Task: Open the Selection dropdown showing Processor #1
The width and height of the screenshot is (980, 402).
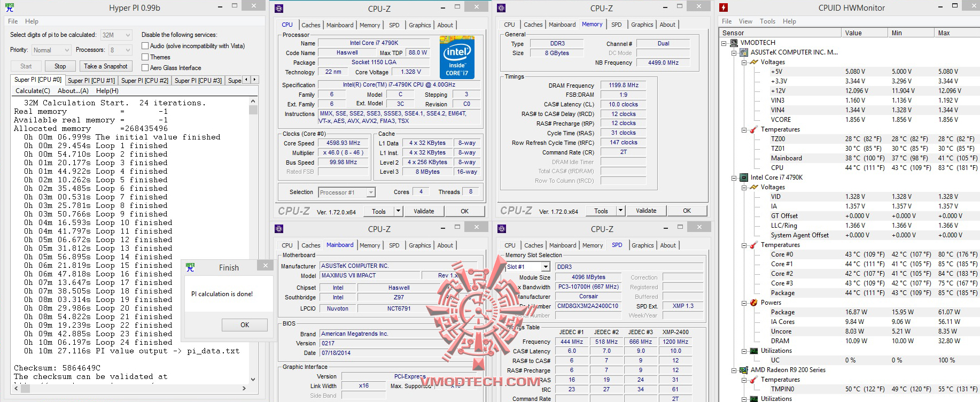Action: (x=346, y=192)
